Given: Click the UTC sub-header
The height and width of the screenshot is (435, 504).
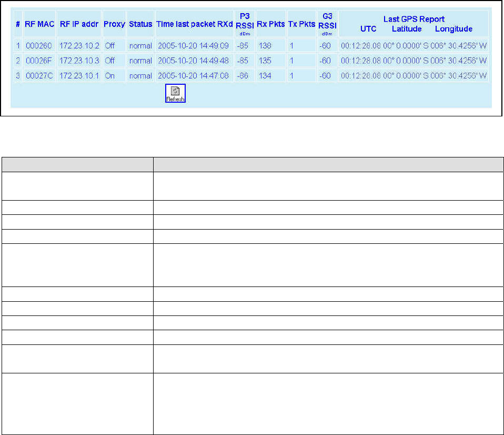Looking at the screenshot, I should tap(368, 29).
